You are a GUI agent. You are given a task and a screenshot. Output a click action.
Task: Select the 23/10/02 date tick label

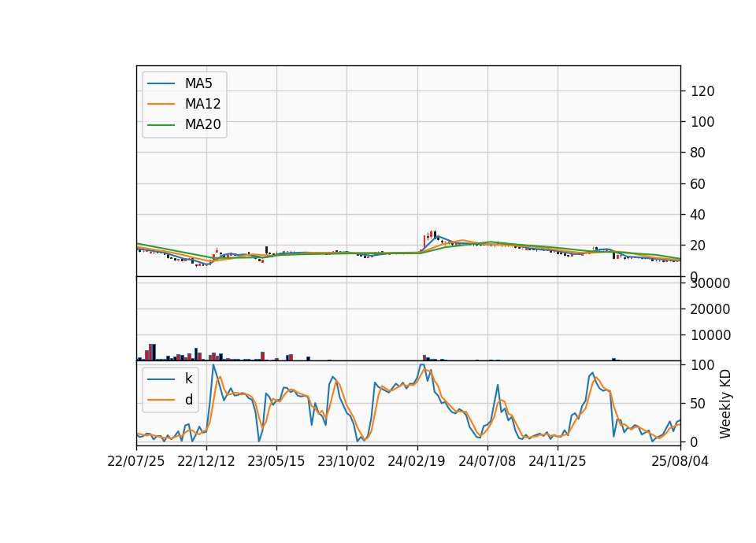tap(346, 461)
